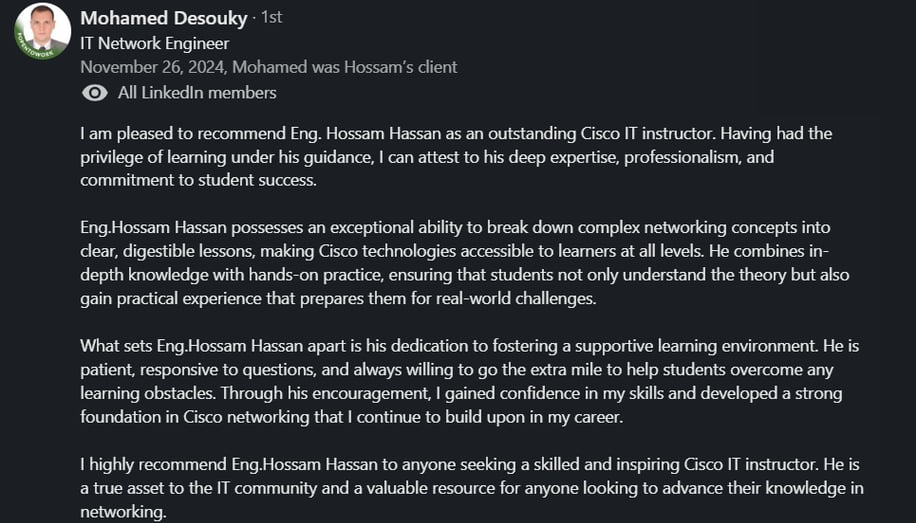Click the paragraph starting "I highly recommend"
916x523 pixels.
(472, 488)
